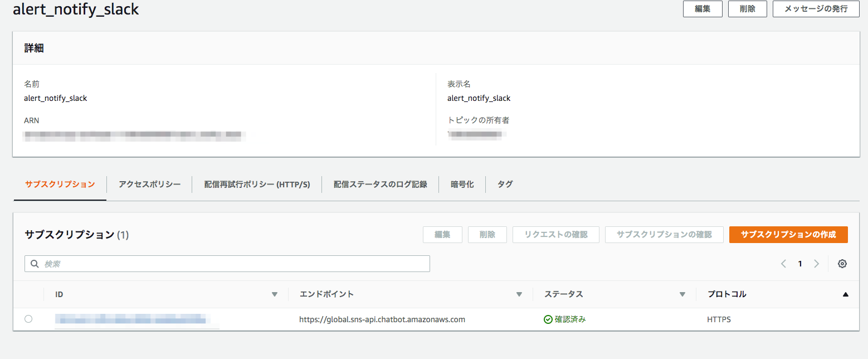Open the タグ tab
Screen dimensions: 868x359
[x=505, y=184]
